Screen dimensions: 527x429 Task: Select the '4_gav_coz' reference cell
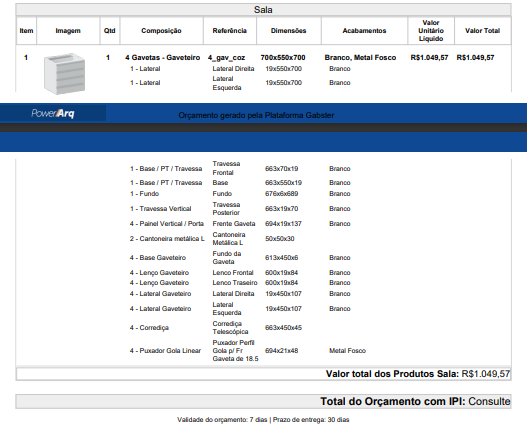226,58
